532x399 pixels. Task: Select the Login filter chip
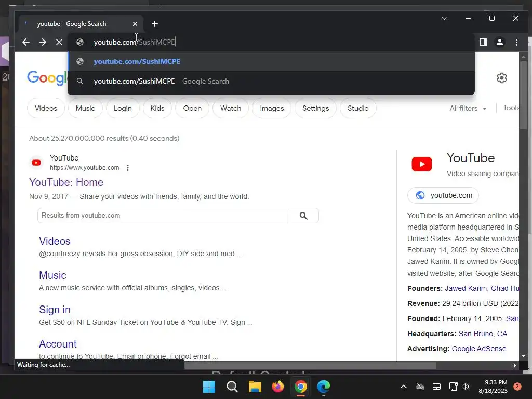click(x=123, y=108)
